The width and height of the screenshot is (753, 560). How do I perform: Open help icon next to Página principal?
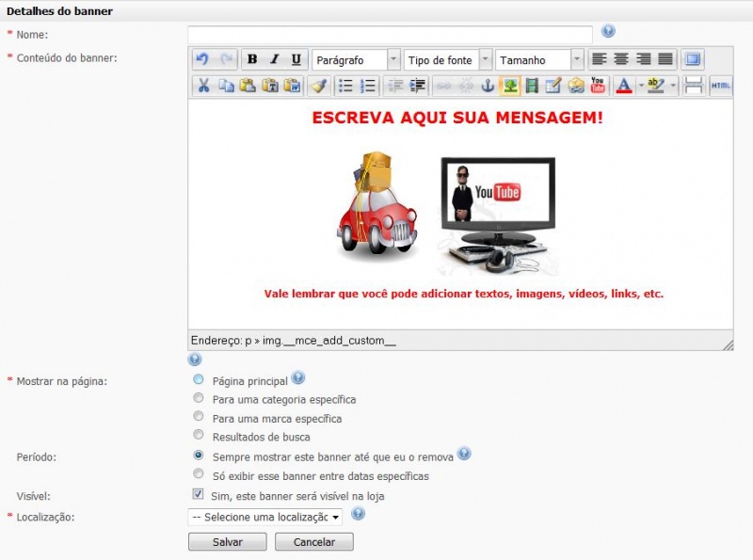(297, 378)
